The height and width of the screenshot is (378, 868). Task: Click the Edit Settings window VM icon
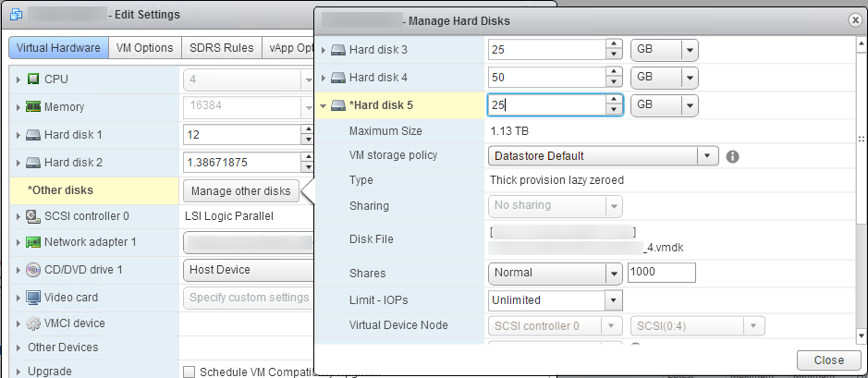pos(17,15)
